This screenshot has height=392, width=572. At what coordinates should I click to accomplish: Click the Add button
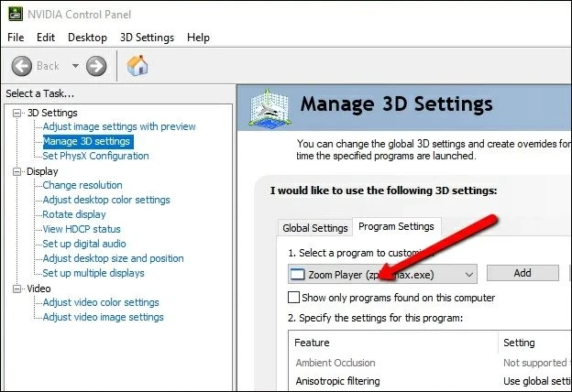click(522, 273)
